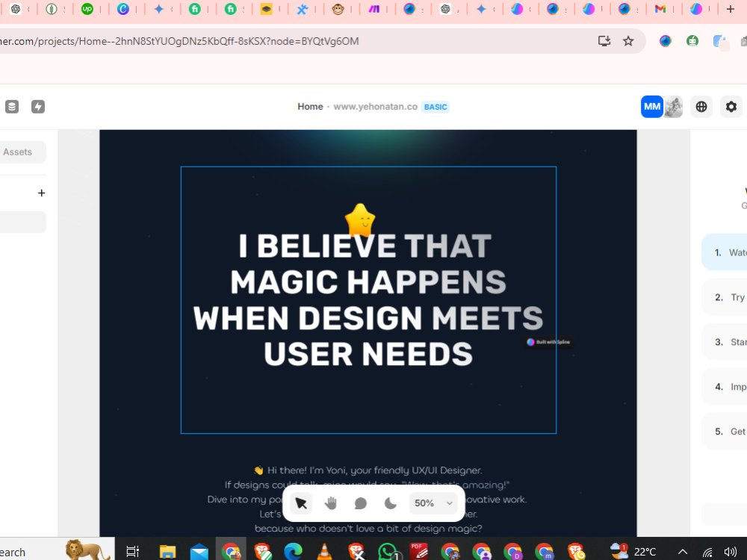
Task: Open the network Wi-Fi tray icon
Action: [x=708, y=552]
